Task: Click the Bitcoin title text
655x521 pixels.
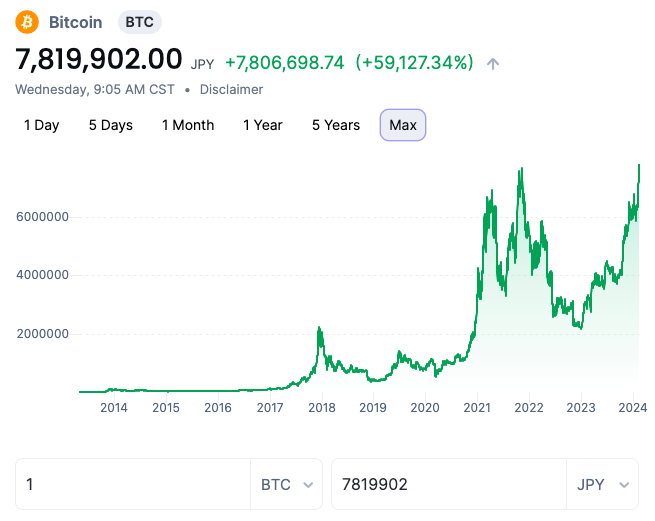Action: (x=78, y=21)
